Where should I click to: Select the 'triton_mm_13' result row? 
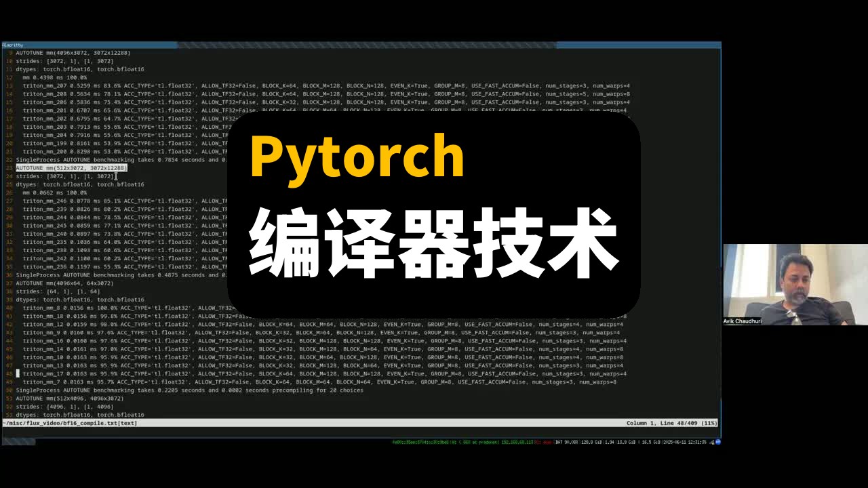(x=323, y=365)
